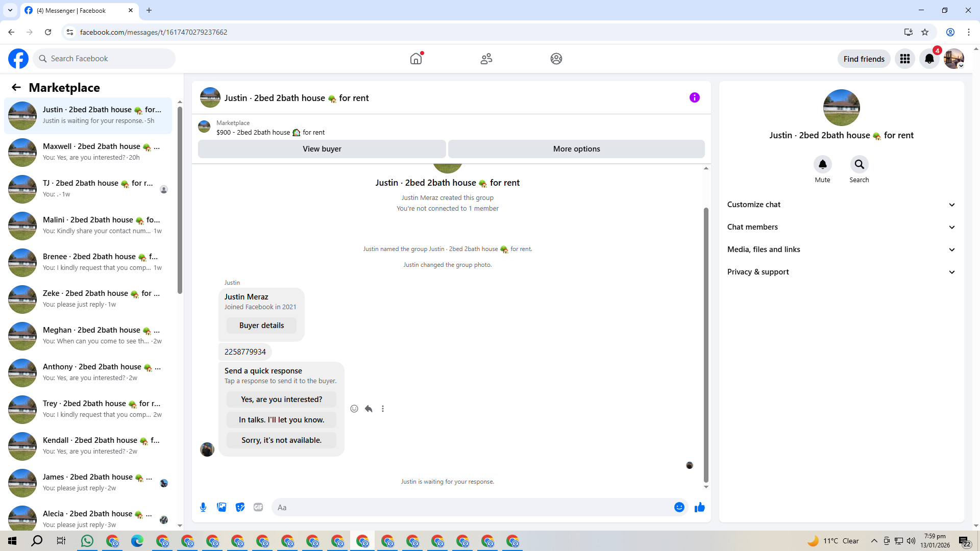Toggle conversation information panel icon
Image resolution: width=980 pixels, height=551 pixels.
pyautogui.click(x=694, y=97)
